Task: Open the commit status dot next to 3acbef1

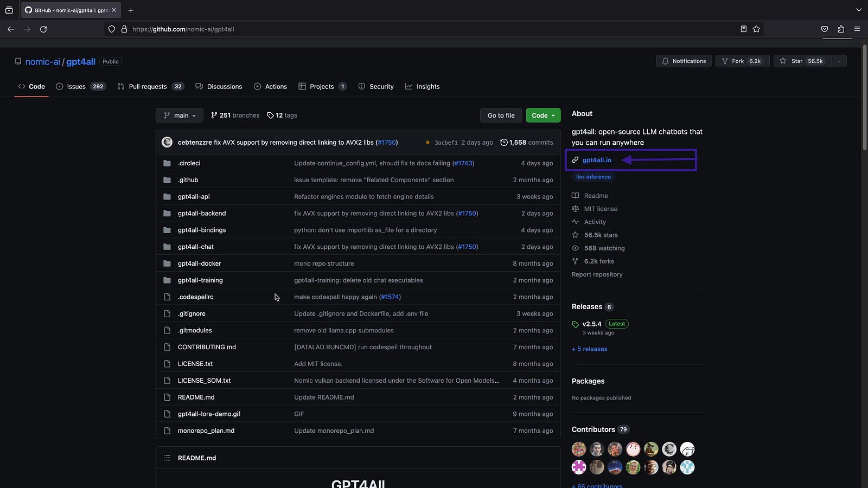Action: tap(427, 143)
